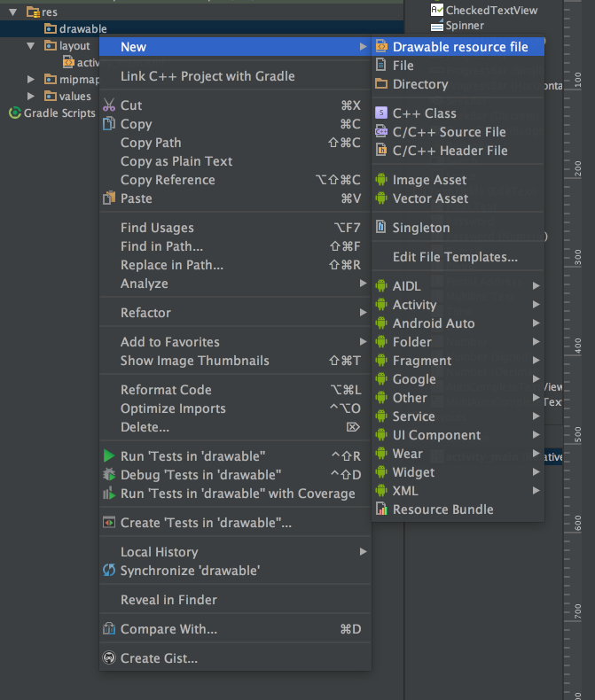595x700 pixels.
Task: Click the Gradle Scripts icon
Action: (15, 113)
